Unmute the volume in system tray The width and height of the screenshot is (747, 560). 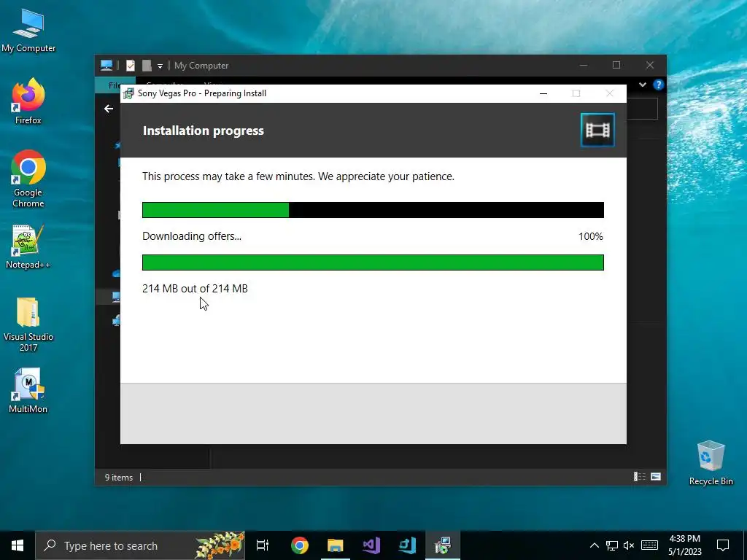pos(629,545)
